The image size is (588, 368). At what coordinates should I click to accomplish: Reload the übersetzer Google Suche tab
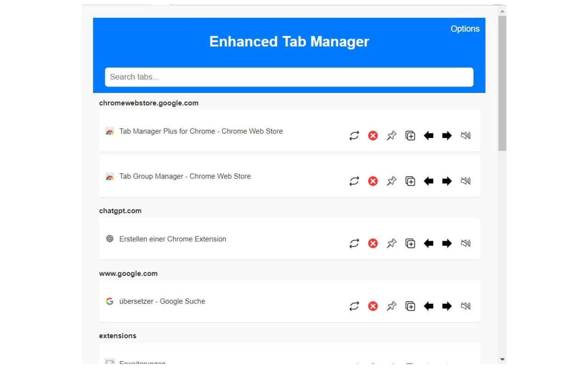354,306
